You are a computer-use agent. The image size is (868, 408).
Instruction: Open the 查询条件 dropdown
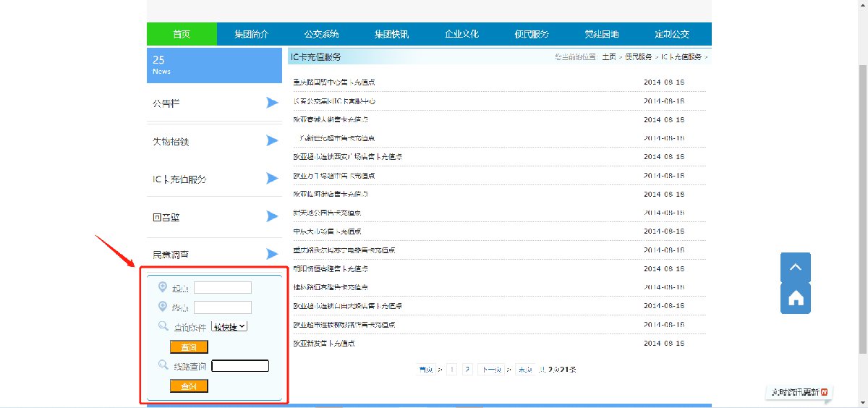229,326
